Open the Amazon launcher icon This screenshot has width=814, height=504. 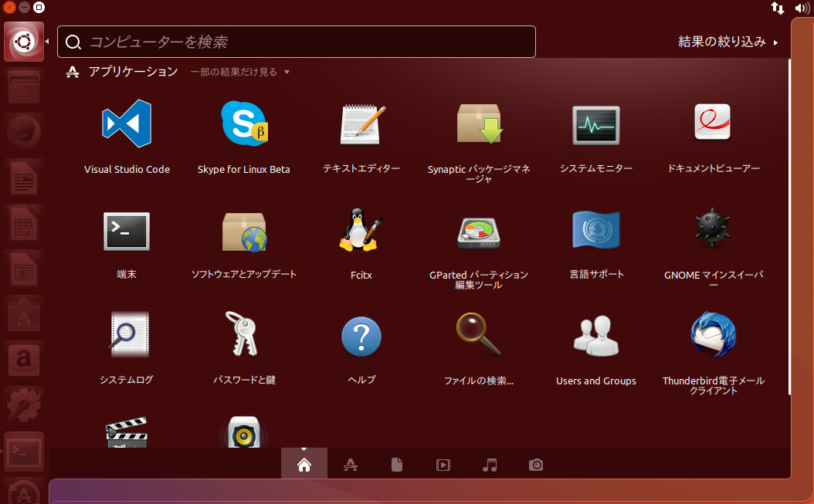click(24, 359)
